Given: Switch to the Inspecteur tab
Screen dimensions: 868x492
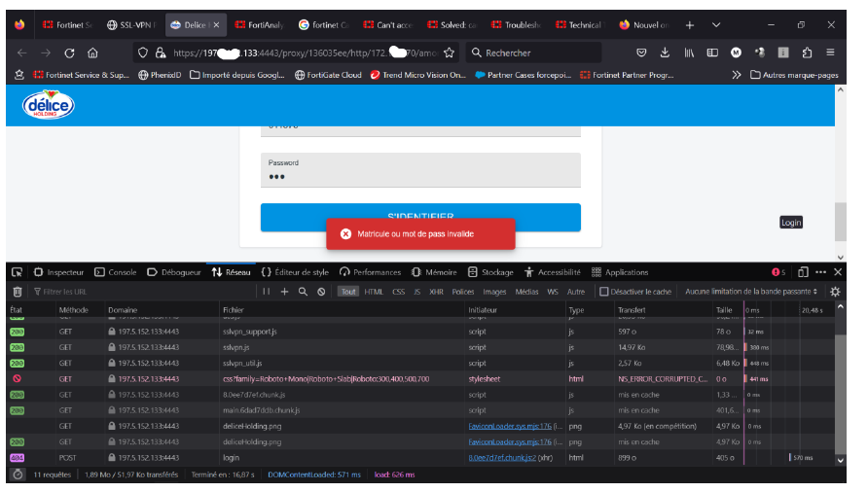Looking at the screenshot, I should click(59, 272).
